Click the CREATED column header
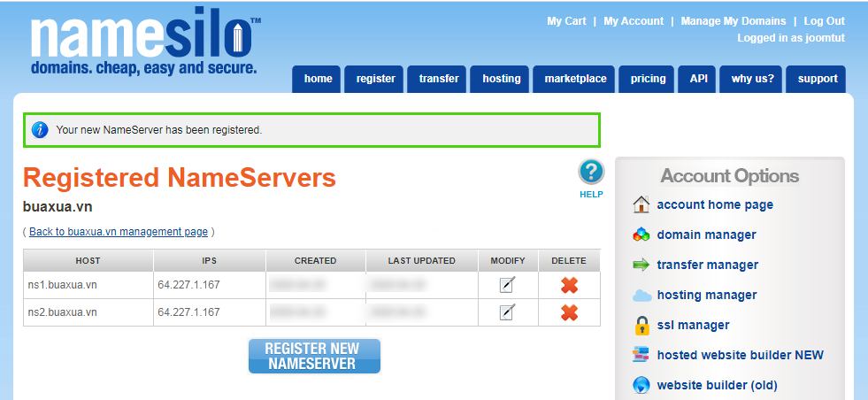Image resolution: width=868 pixels, height=400 pixels. coord(316,260)
